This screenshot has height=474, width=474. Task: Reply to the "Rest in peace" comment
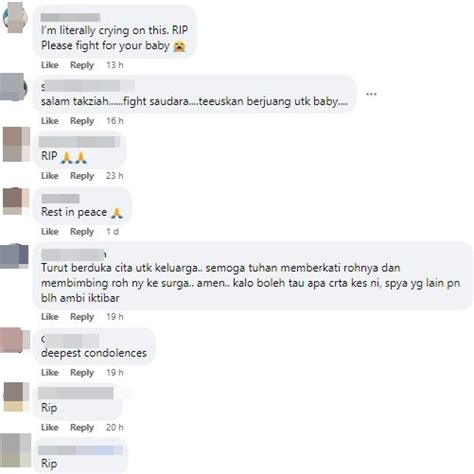tap(82, 232)
